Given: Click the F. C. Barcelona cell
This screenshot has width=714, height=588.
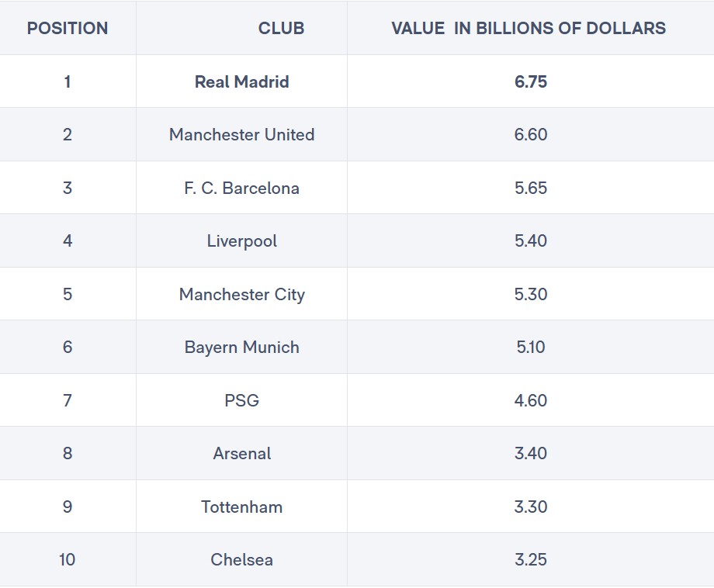Looking at the screenshot, I should tap(242, 188).
